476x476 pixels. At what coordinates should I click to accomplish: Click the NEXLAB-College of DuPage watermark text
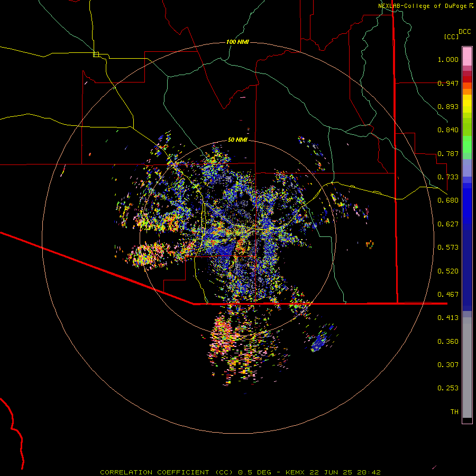[x=422, y=6]
